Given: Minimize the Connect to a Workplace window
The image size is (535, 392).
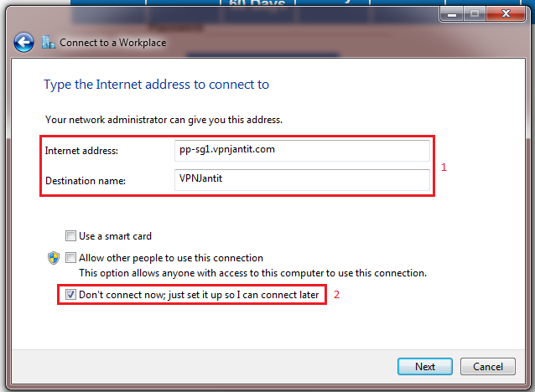Looking at the screenshot, I should pos(452,14).
